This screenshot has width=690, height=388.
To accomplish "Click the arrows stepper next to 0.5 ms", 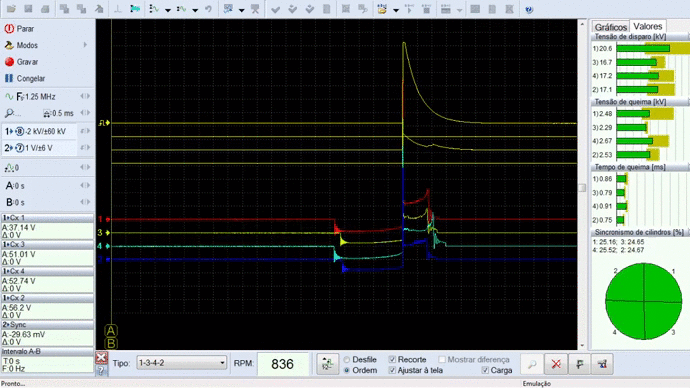I will point(85,113).
